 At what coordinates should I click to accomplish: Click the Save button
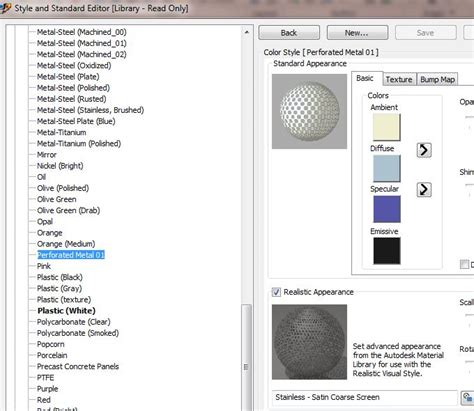pyautogui.click(x=425, y=33)
